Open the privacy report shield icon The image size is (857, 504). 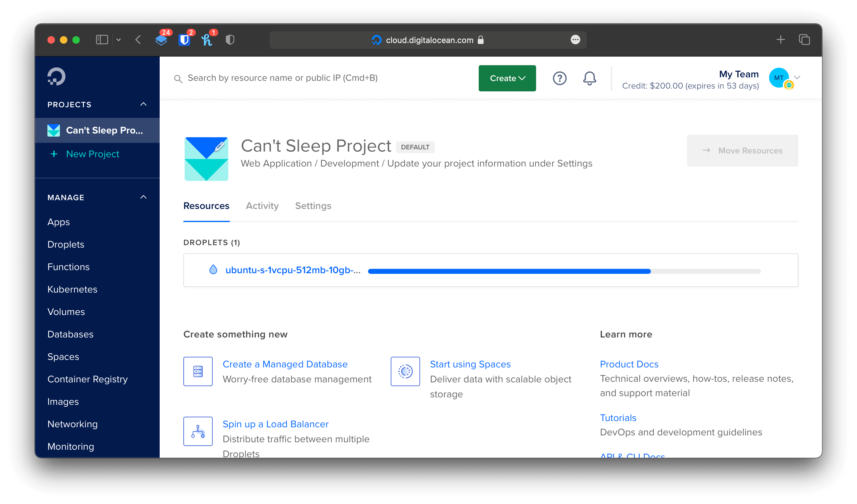(230, 40)
